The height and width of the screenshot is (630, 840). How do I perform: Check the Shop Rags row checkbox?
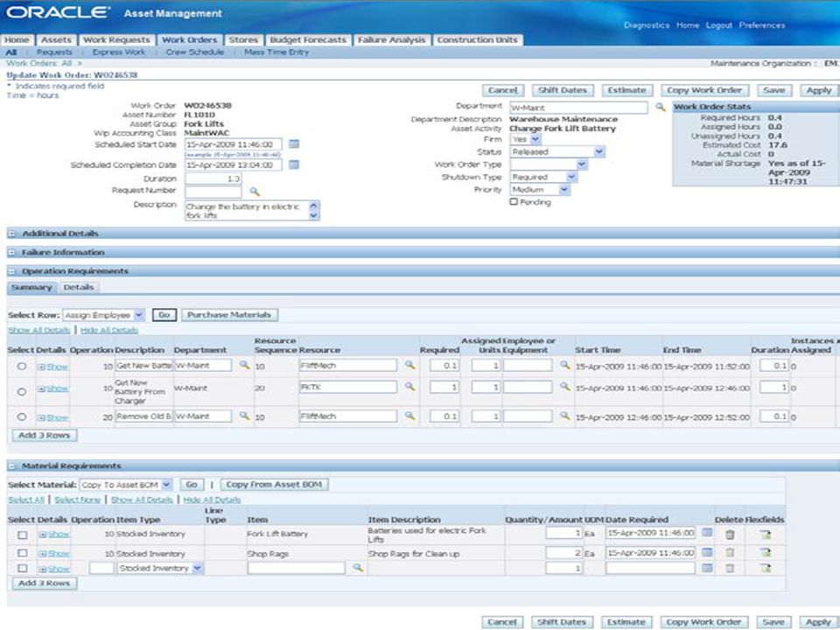pyautogui.click(x=22, y=553)
